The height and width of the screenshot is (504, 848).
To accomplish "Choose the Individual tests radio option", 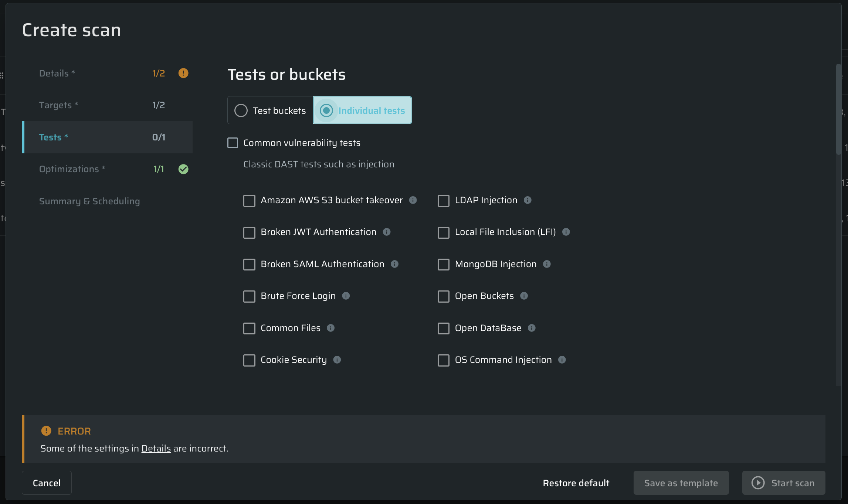I will click(x=326, y=110).
